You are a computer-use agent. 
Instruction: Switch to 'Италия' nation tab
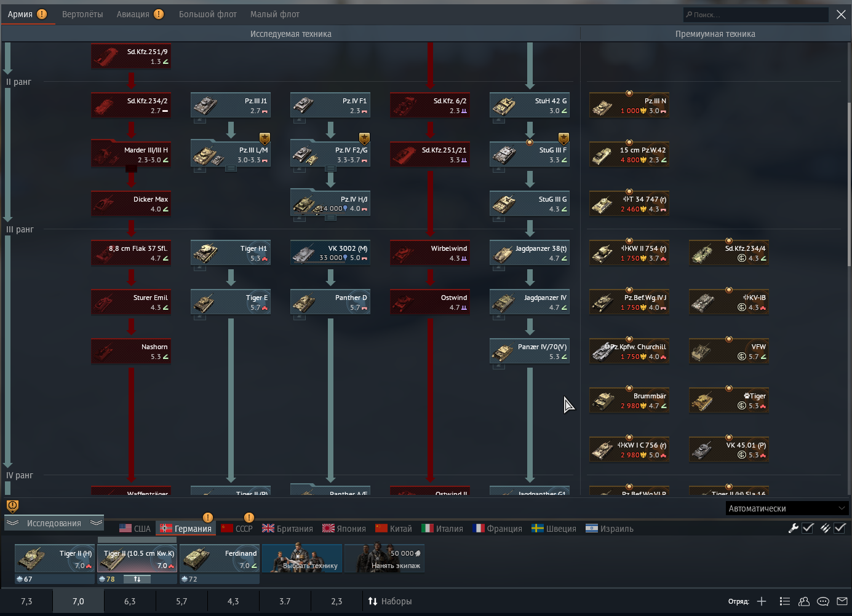[x=442, y=529]
